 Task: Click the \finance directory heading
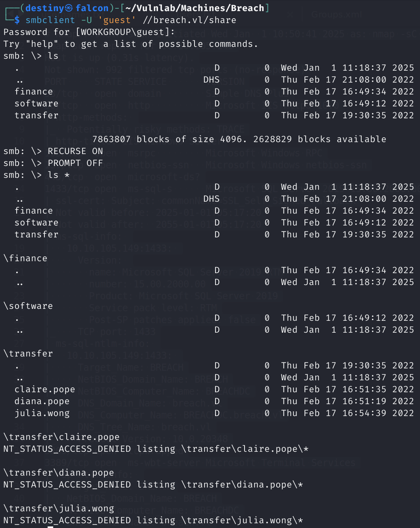25,258
